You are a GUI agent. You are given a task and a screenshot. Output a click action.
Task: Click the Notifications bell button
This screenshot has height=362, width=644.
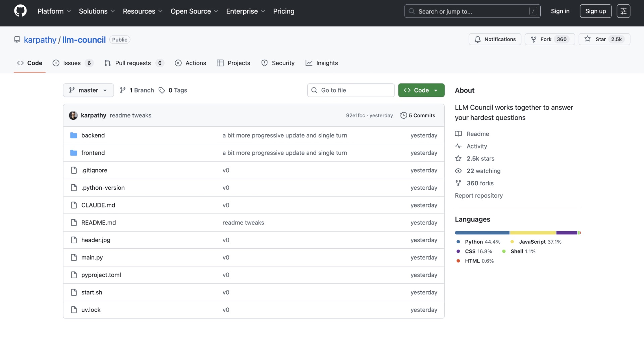pos(495,39)
